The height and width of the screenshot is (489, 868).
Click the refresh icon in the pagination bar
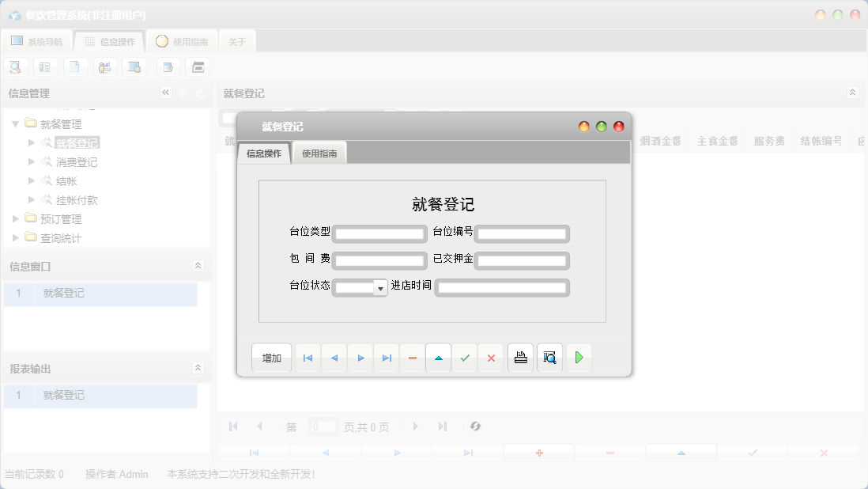click(x=475, y=426)
